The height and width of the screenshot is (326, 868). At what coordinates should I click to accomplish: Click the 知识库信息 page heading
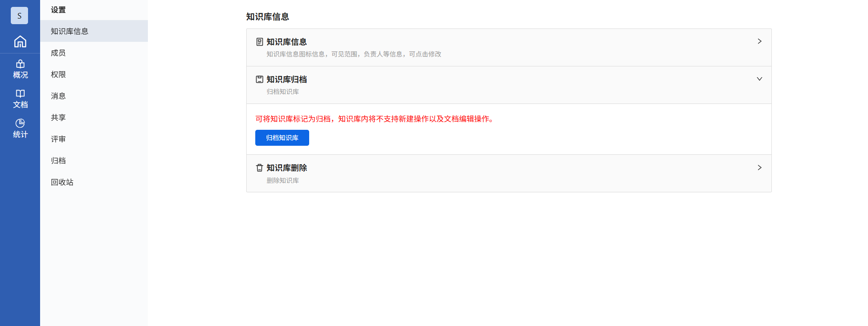tap(267, 17)
